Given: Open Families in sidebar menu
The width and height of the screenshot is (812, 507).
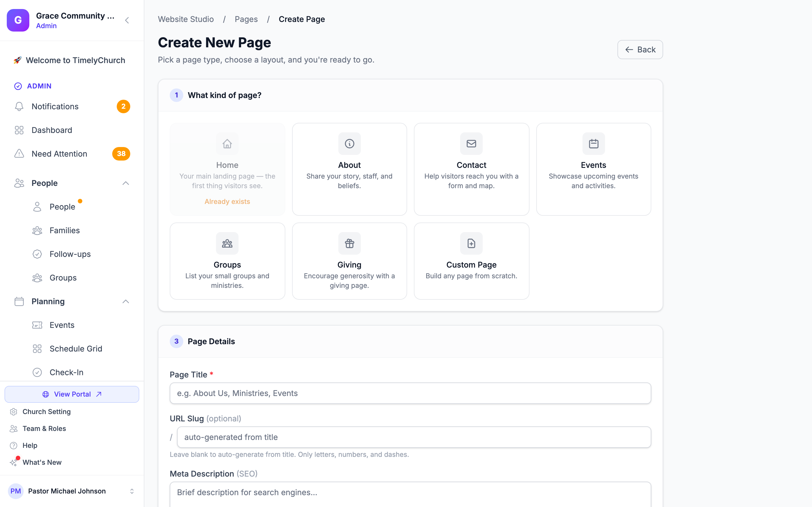Looking at the screenshot, I should (x=64, y=230).
